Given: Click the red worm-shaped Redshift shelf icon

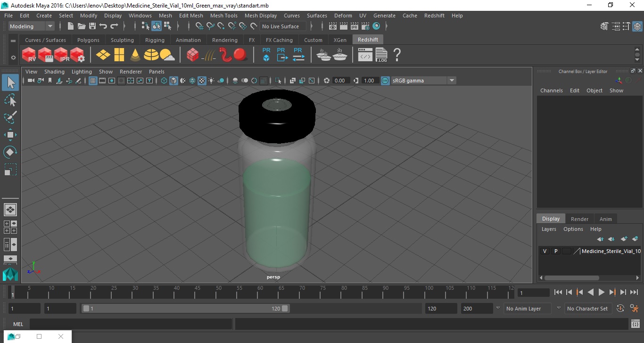Looking at the screenshot, I should click(x=225, y=55).
